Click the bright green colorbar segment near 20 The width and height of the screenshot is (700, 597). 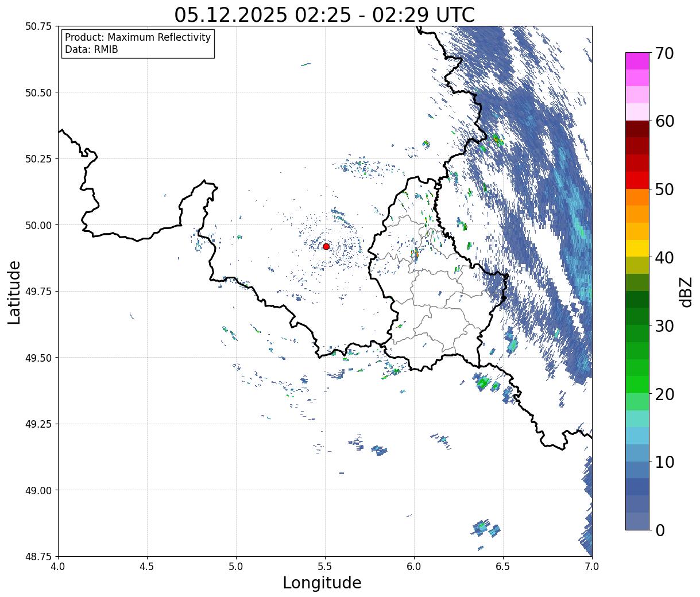click(637, 385)
